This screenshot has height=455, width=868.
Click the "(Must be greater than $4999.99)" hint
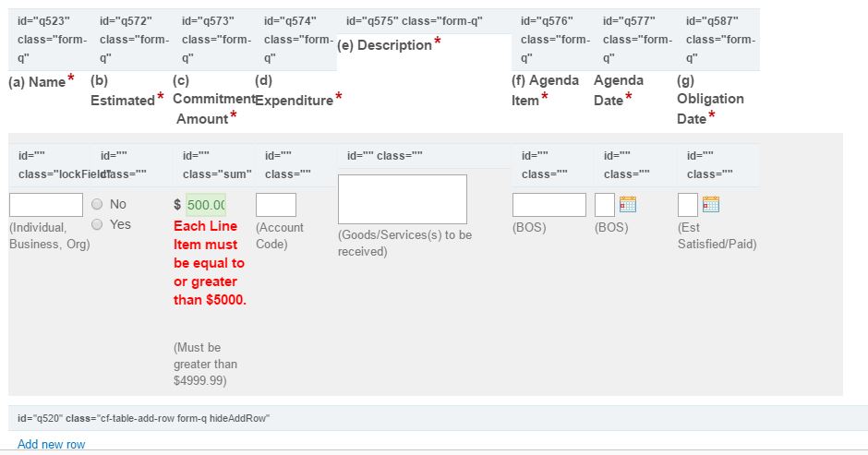tap(205, 364)
